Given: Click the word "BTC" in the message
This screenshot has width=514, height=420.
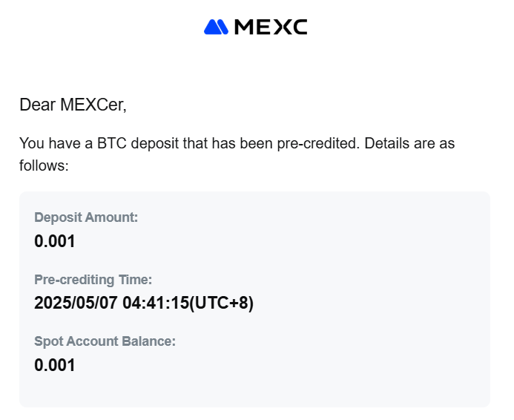Looking at the screenshot, I should (x=112, y=143).
